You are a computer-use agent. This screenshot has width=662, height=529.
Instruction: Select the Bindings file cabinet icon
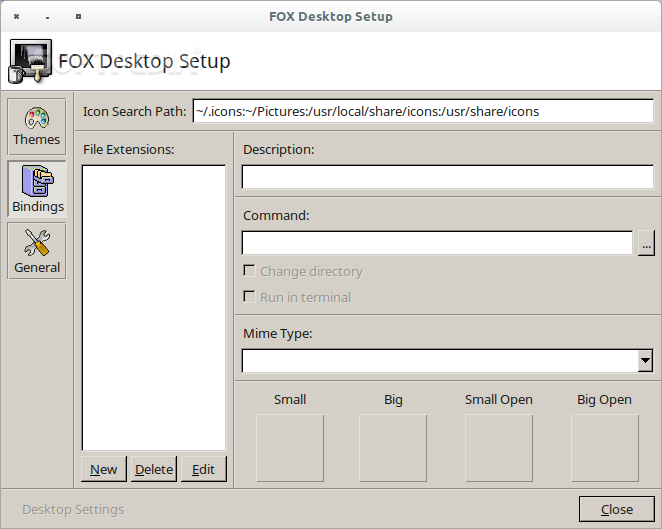click(x=38, y=181)
